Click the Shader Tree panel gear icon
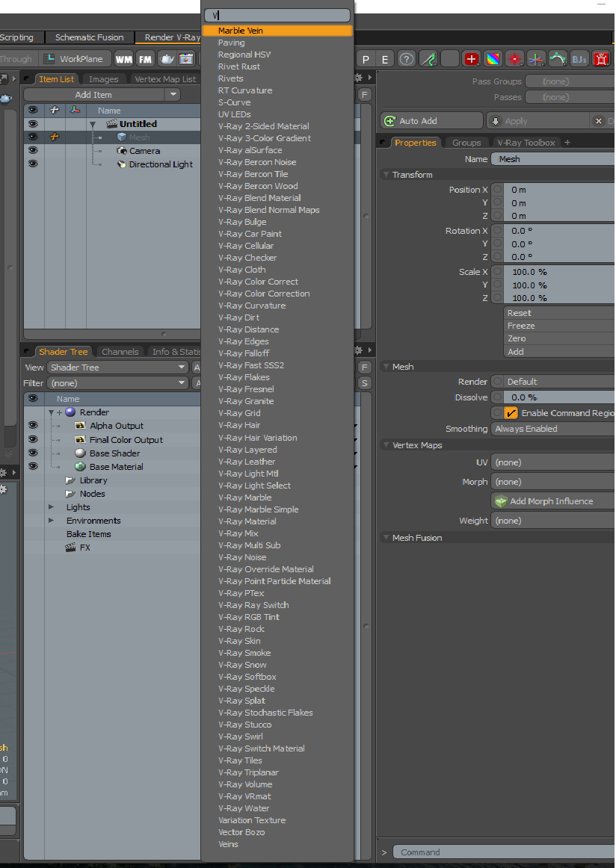The height and width of the screenshot is (868, 616). point(358,350)
